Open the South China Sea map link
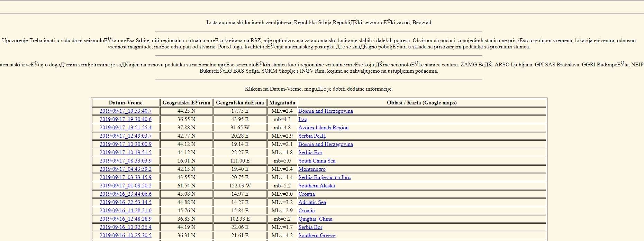 pyautogui.click(x=317, y=161)
